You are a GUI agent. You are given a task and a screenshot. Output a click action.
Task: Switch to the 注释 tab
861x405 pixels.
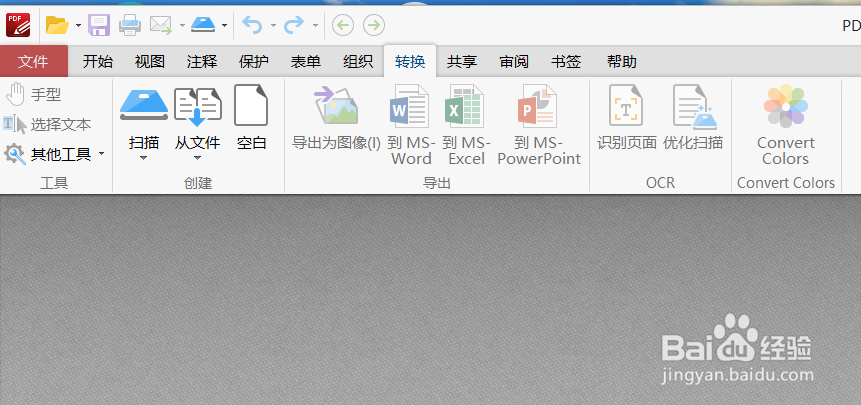pos(202,62)
